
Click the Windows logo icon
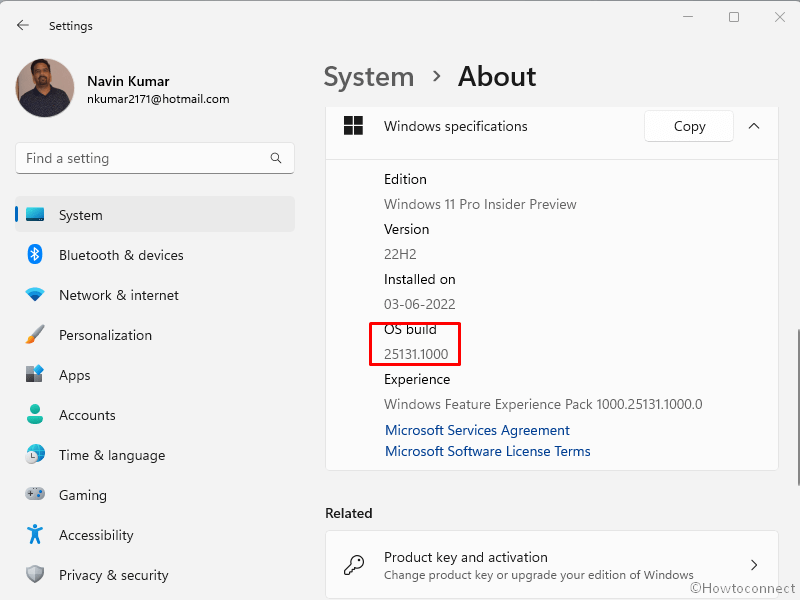coord(353,126)
